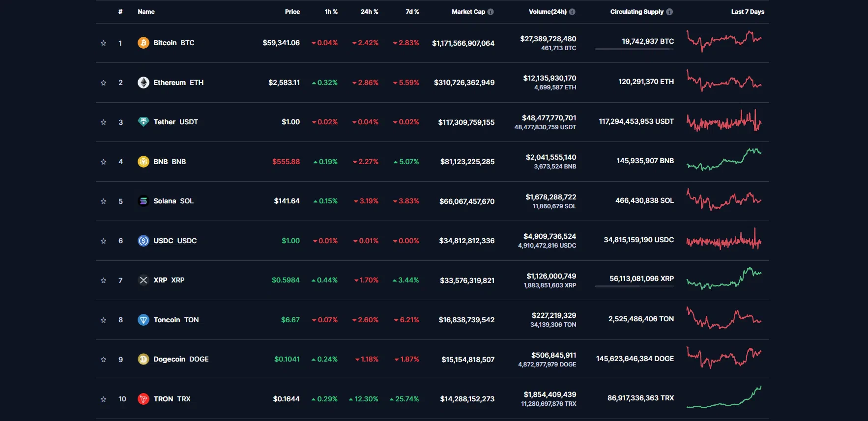Click Bitcoin price $59,341.06
868x421 pixels.
(x=281, y=43)
